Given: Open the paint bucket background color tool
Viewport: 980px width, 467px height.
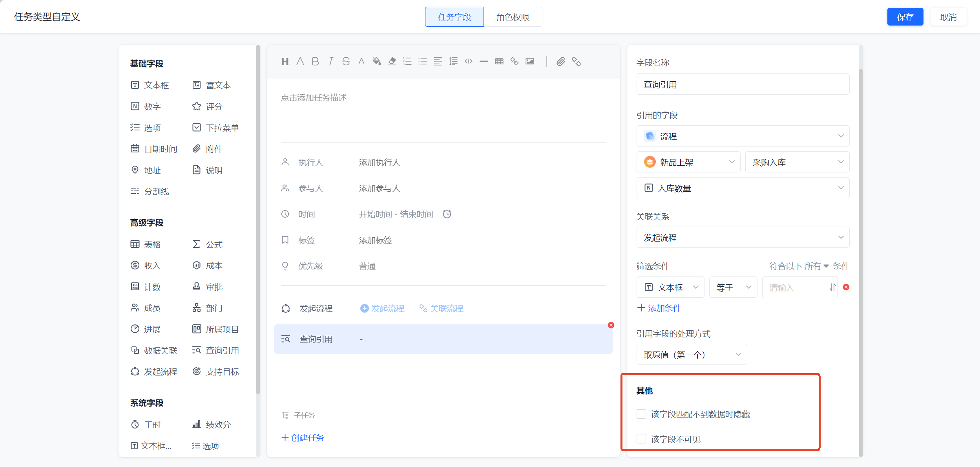Looking at the screenshot, I should coord(376,61).
